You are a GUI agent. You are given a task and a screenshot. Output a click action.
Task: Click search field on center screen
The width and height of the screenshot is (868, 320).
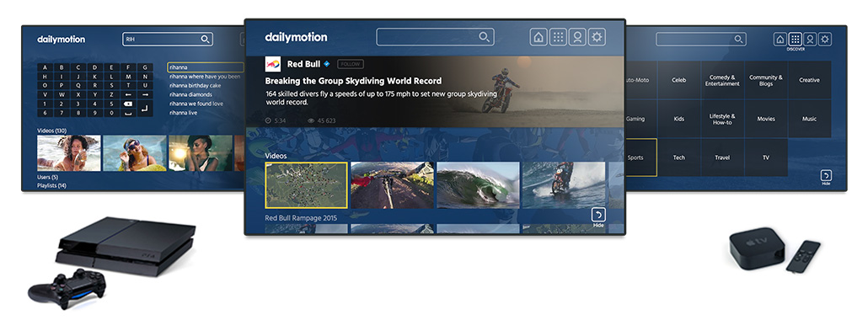coord(435,37)
